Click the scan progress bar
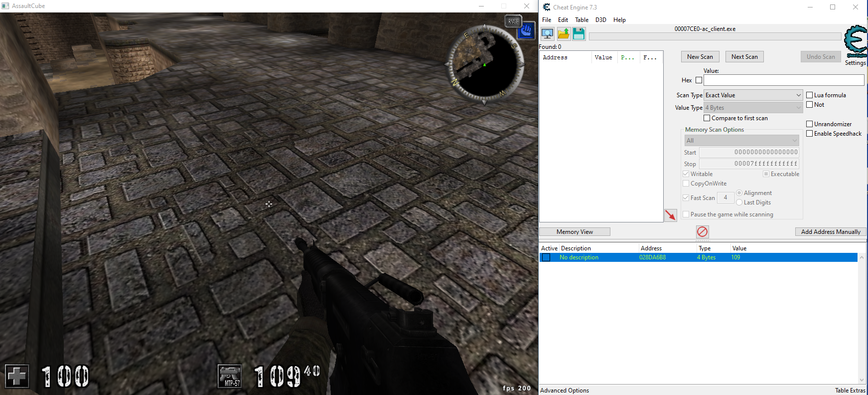This screenshot has height=395, width=868. pos(715,36)
